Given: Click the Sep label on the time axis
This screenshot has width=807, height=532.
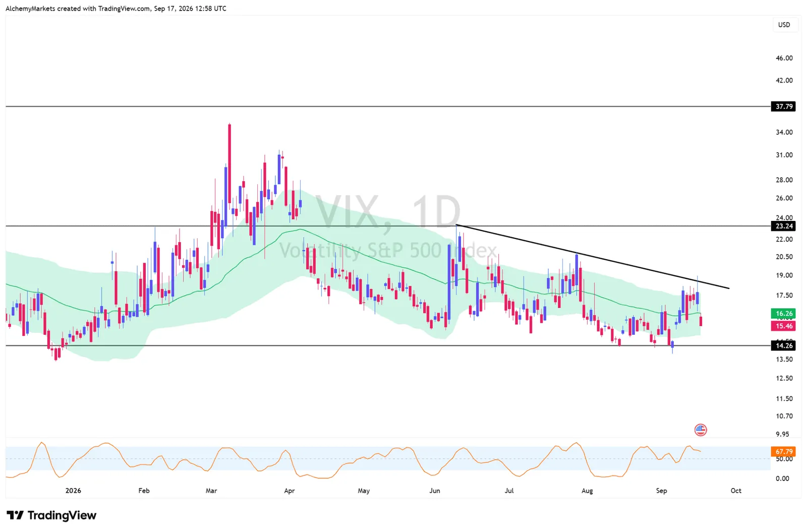Looking at the screenshot, I should point(661,491).
